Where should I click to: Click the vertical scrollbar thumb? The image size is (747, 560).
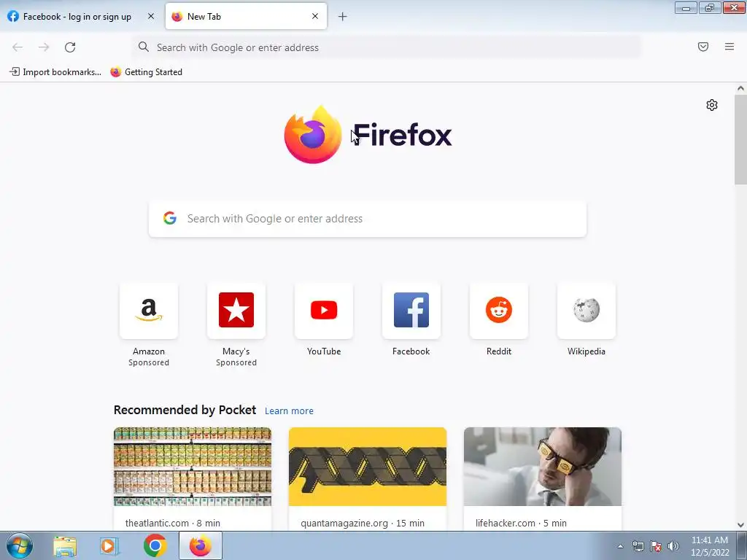click(740, 139)
